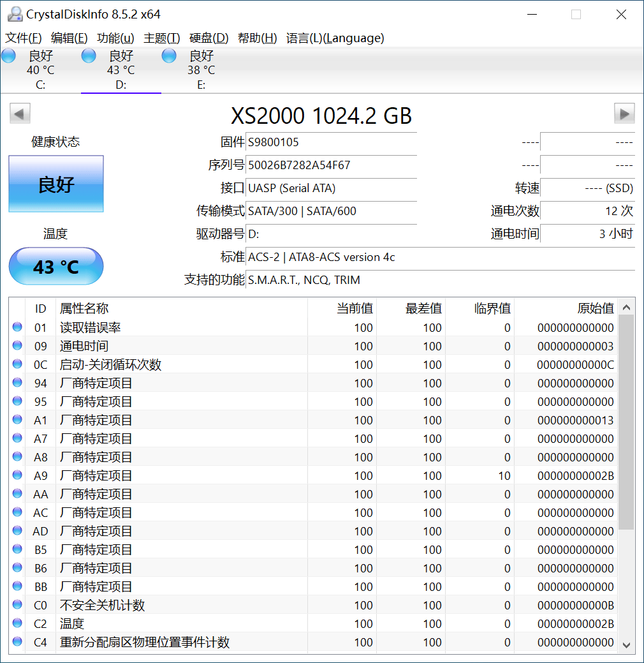Screen dimensions: 644x663
Task: Click the attribute list scrollbar thumb
Action: (x=626, y=422)
